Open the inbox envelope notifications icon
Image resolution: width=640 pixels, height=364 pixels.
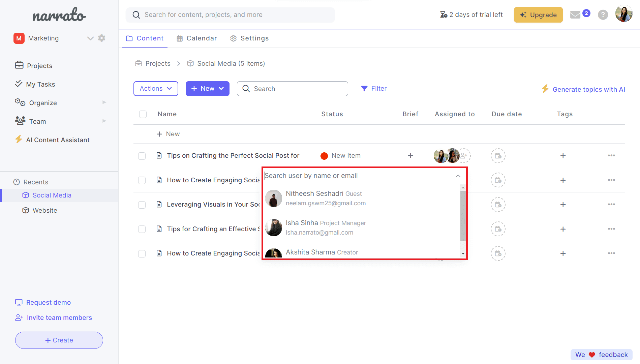(x=575, y=15)
